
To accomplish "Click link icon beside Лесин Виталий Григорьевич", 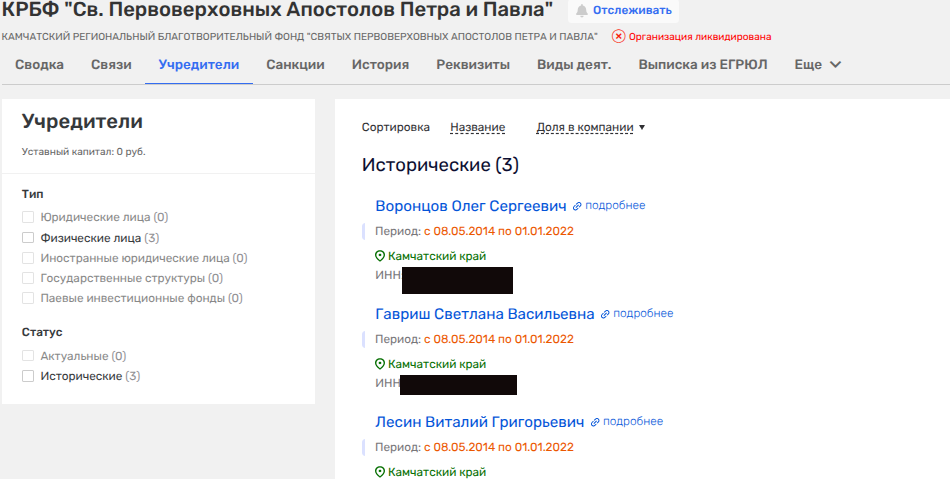I will pos(595,422).
